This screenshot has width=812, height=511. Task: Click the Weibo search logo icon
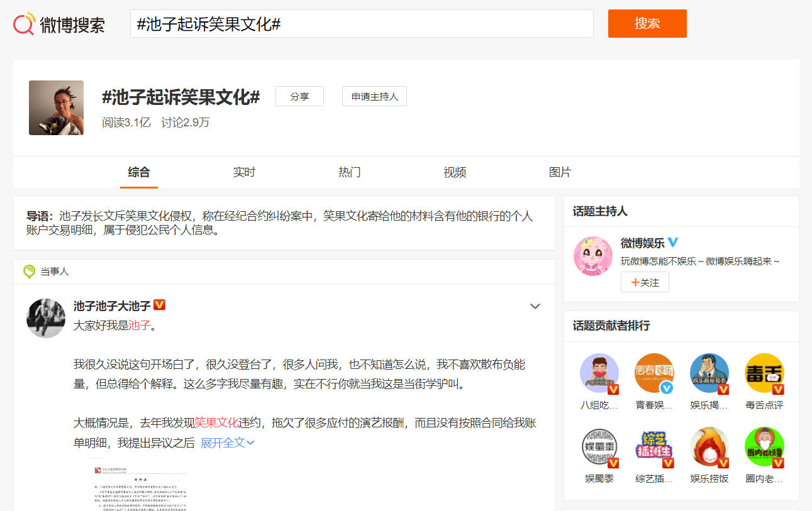24,24
